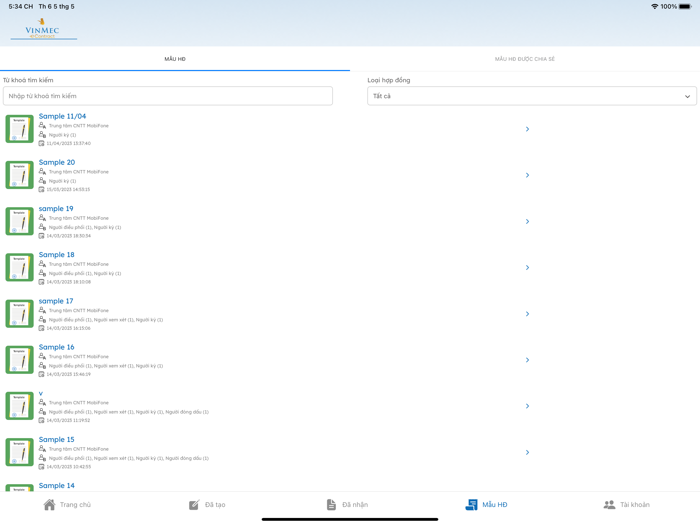Open the template titled v

coord(41,393)
